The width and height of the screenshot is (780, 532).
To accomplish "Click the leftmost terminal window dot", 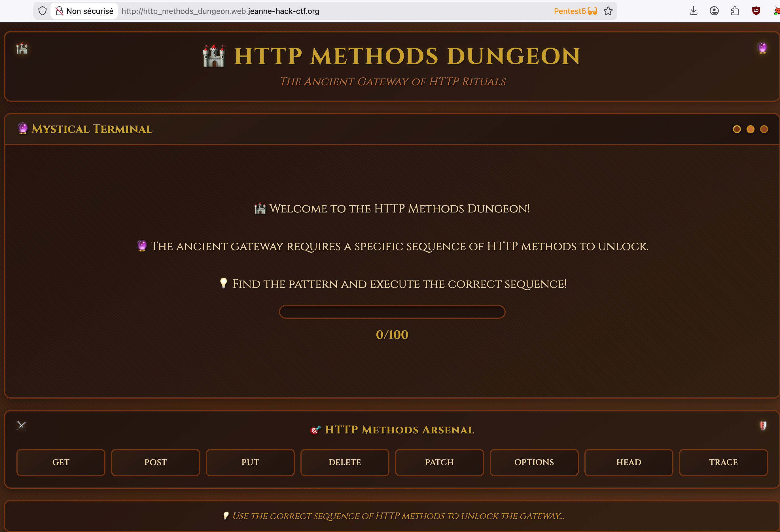I will [x=737, y=129].
